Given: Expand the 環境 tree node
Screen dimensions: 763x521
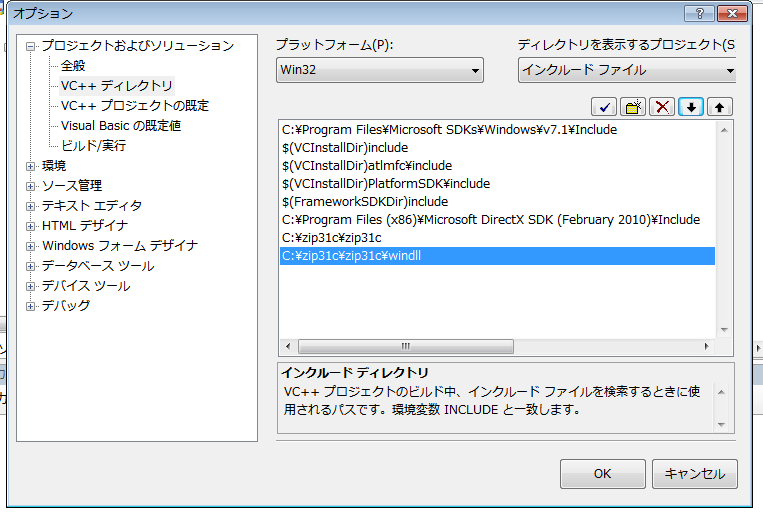Looking at the screenshot, I should (30, 166).
